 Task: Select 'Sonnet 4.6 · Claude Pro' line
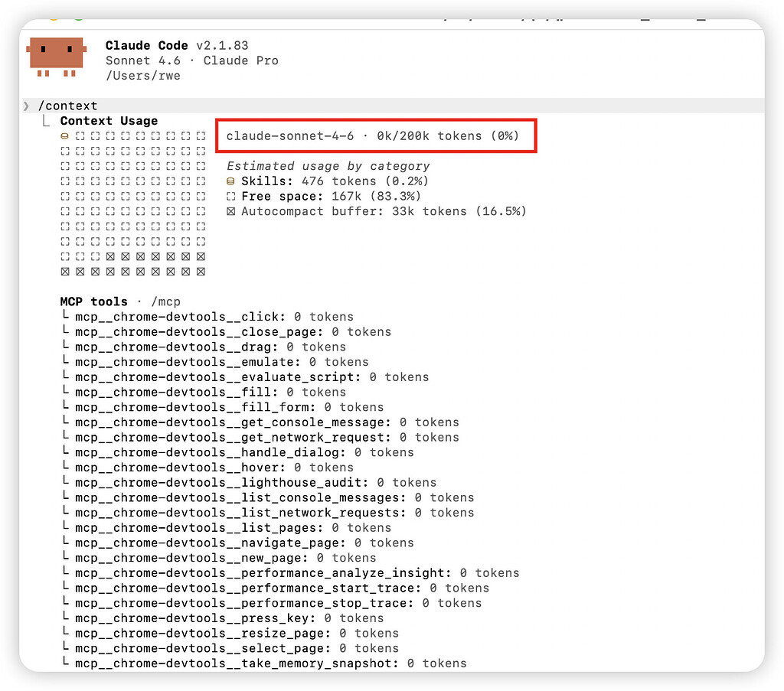192,60
